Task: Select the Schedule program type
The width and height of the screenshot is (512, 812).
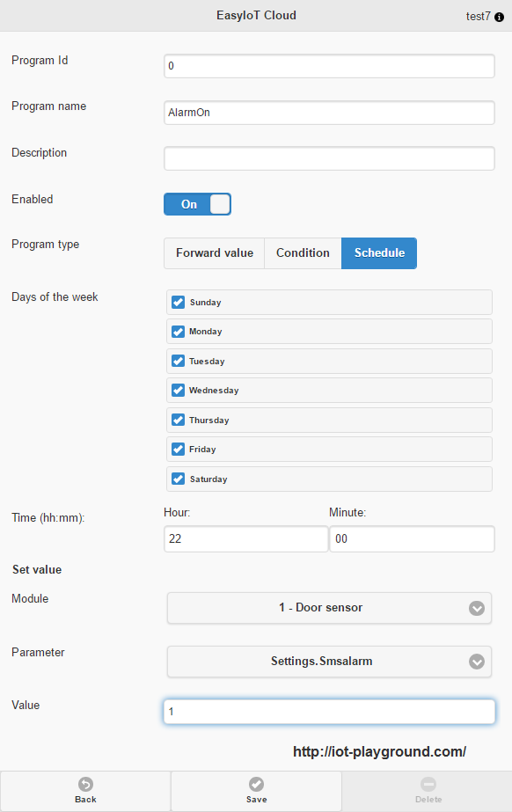Action: click(379, 253)
